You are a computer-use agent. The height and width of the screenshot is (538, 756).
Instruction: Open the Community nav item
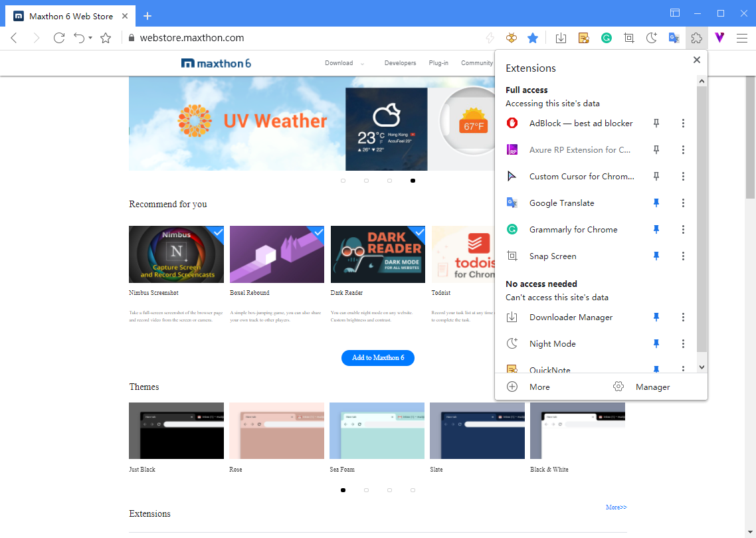pyautogui.click(x=477, y=63)
